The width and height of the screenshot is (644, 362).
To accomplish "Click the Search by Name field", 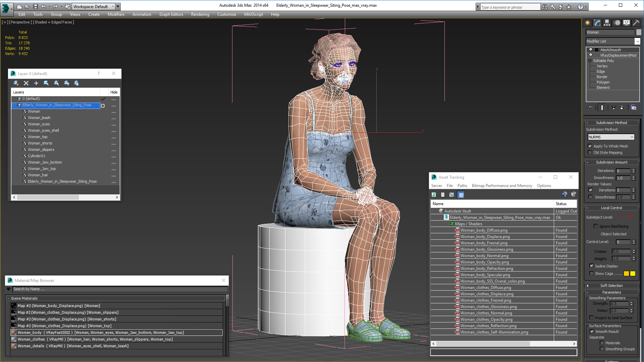I will point(120,289).
